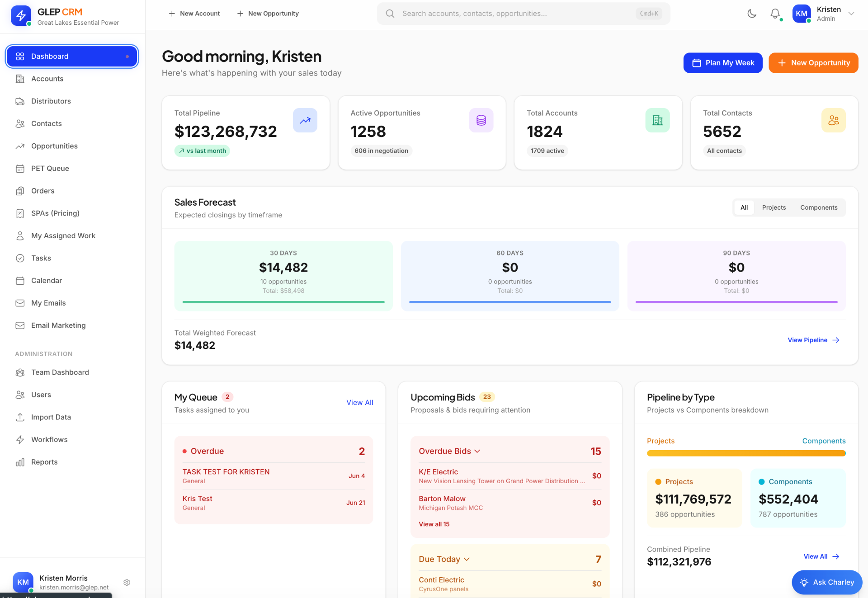Open Team Dashboard group icon
The width and height of the screenshot is (868, 598).
pyautogui.click(x=20, y=372)
